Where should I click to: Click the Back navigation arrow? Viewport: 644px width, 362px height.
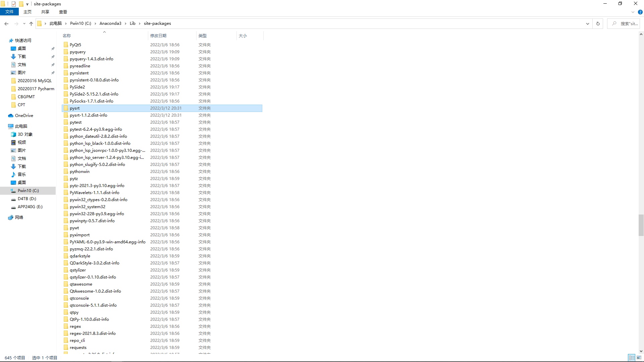click(x=6, y=23)
